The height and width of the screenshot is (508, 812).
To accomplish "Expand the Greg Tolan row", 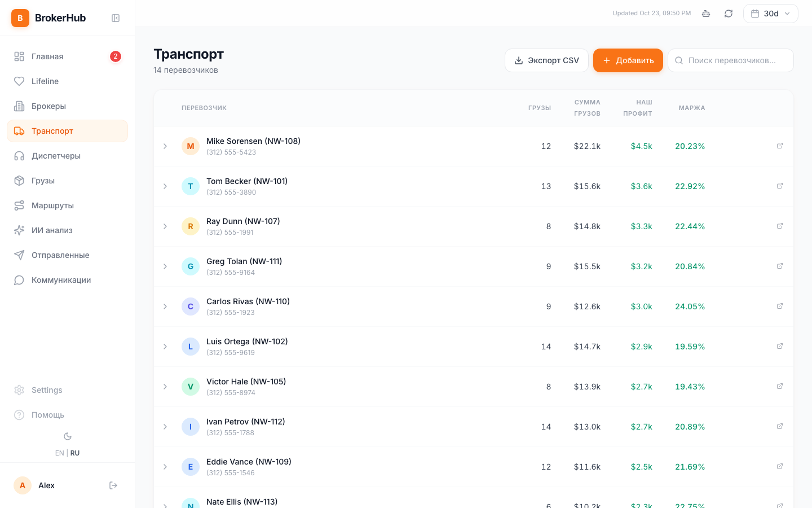I will [x=165, y=266].
